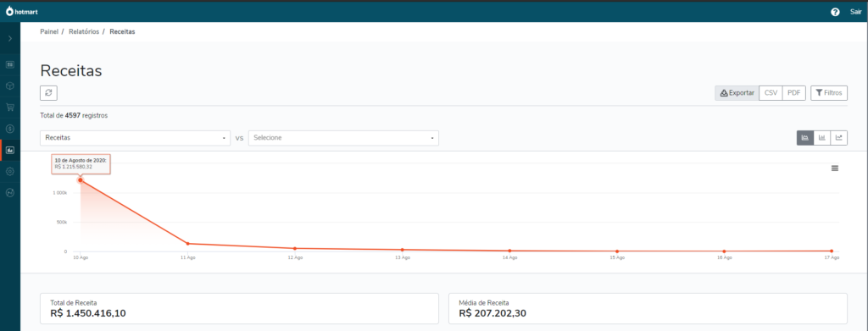Open the Selecione comparison dropdown

pyautogui.click(x=344, y=138)
